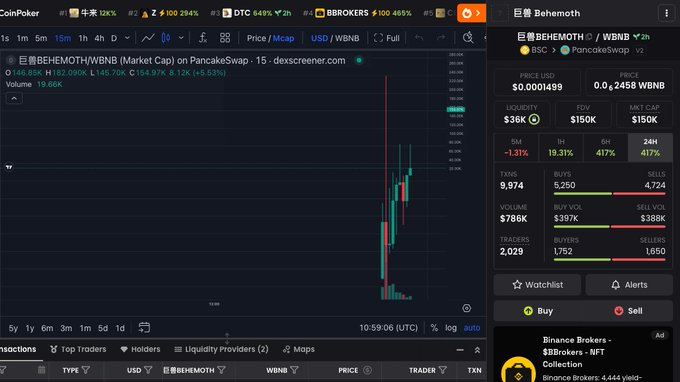Open the Liquidity Providers (2) tab
Screen dimensions: 680x382
pos(221,349)
